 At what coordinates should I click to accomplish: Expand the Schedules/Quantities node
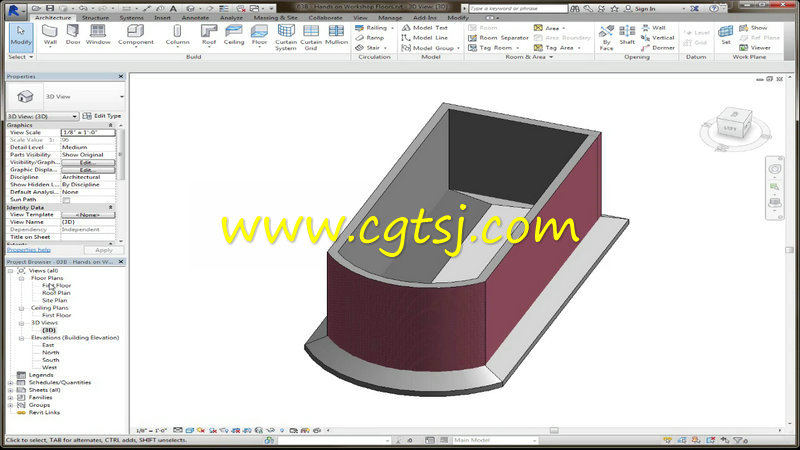(10, 383)
